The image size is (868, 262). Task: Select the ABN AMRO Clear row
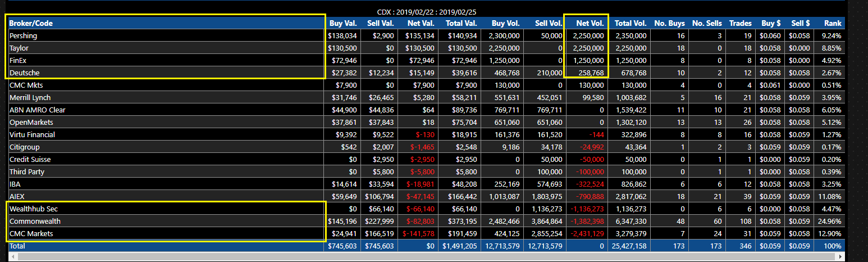tap(426, 110)
